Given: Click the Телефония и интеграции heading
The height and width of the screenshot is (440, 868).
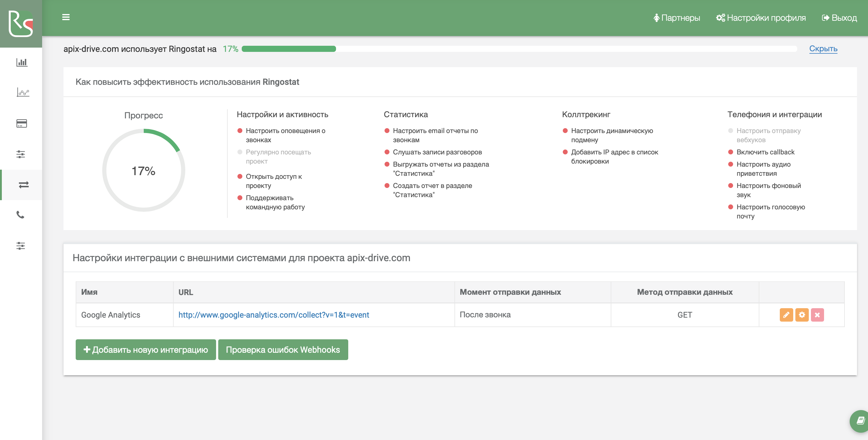Looking at the screenshot, I should 774,114.
